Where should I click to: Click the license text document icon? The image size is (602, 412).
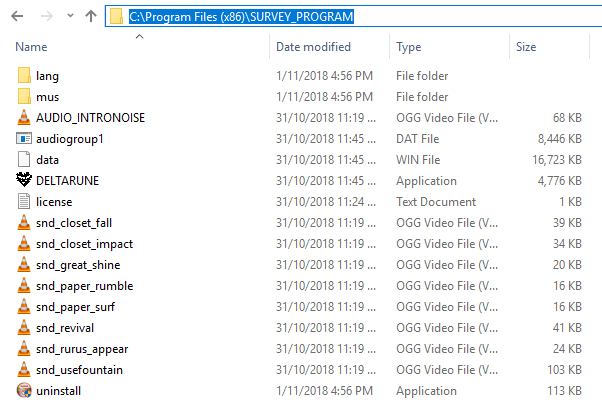tap(24, 202)
